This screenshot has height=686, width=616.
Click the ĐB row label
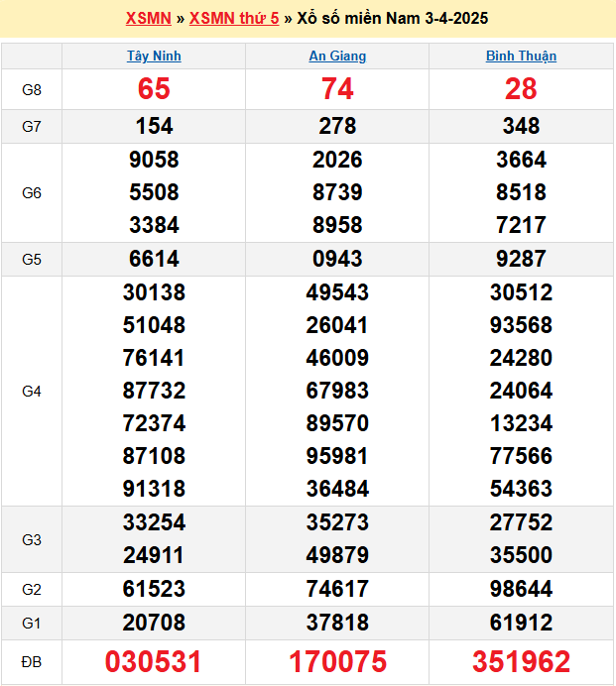pos(32,662)
